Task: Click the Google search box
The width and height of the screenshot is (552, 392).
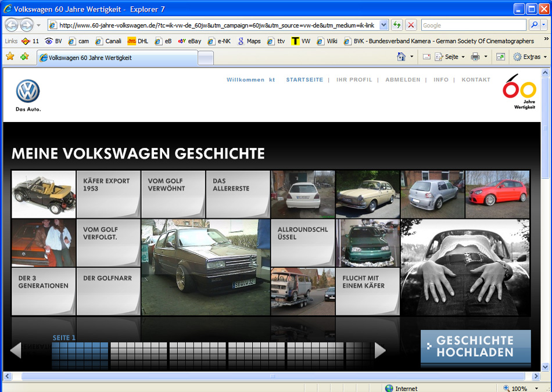Action: 474,26
